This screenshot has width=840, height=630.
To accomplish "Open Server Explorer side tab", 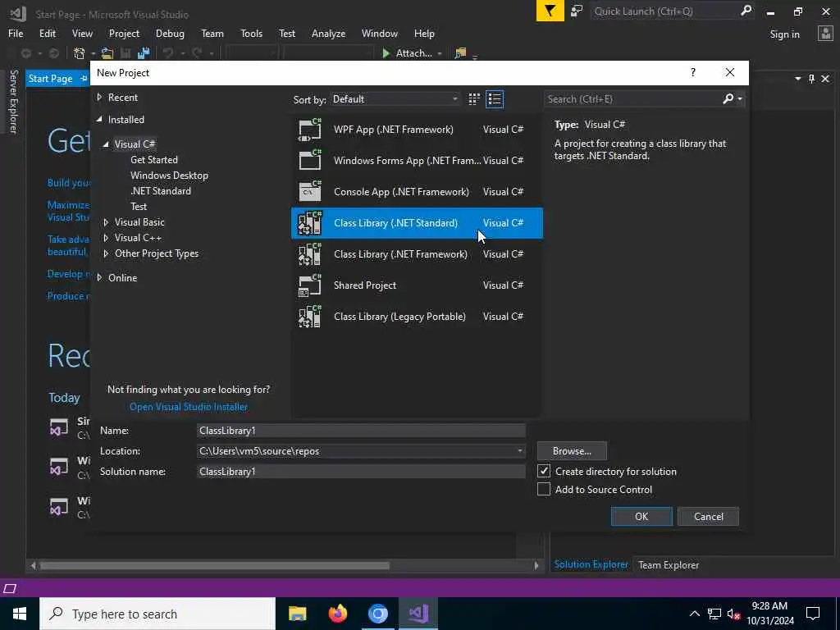I will coord(13,101).
